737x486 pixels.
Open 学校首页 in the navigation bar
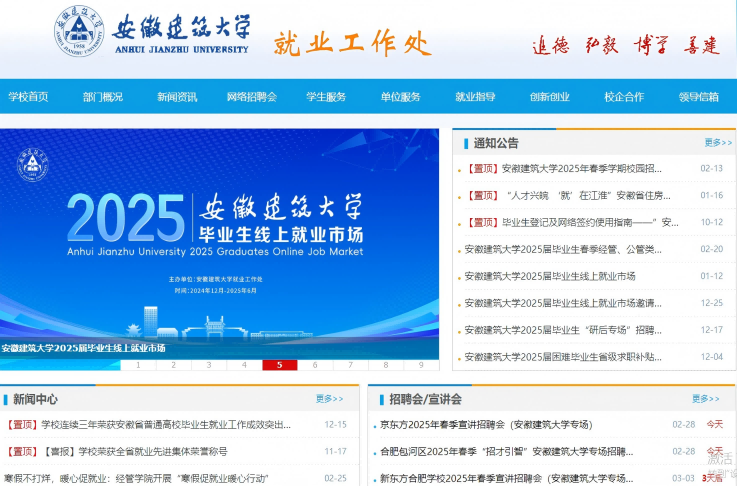(x=28, y=97)
